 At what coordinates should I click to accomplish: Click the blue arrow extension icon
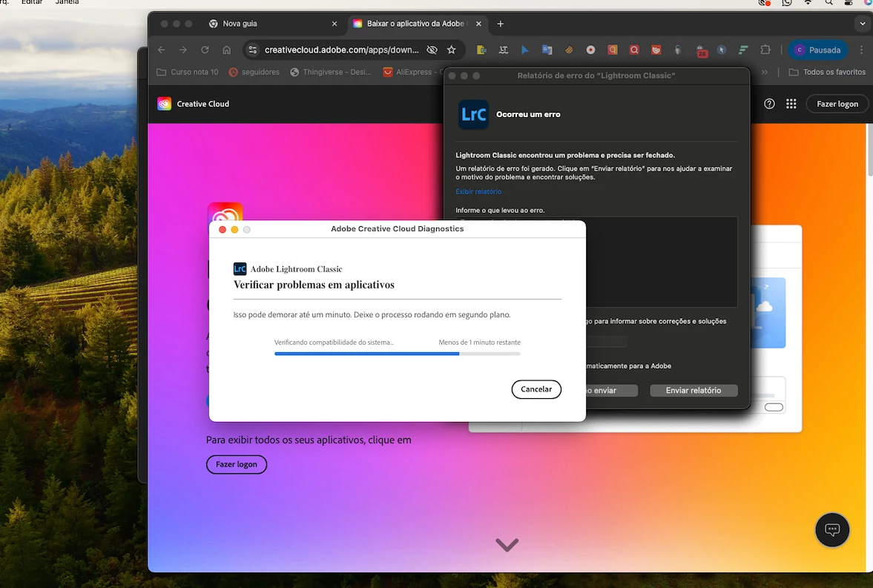click(x=525, y=50)
